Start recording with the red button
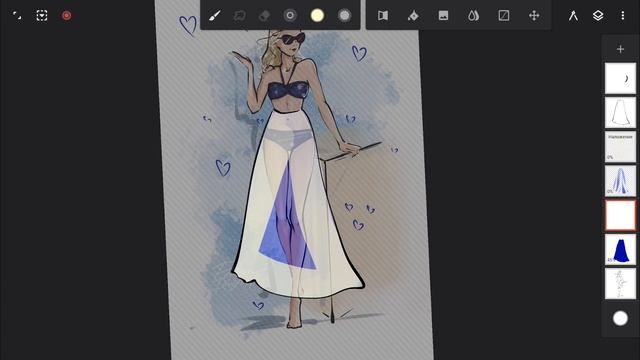The height and width of the screenshot is (360, 640). pyautogui.click(x=67, y=16)
